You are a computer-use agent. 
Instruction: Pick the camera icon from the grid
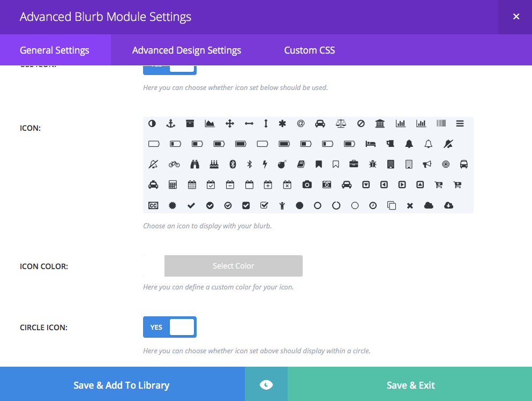pos(306,184)
